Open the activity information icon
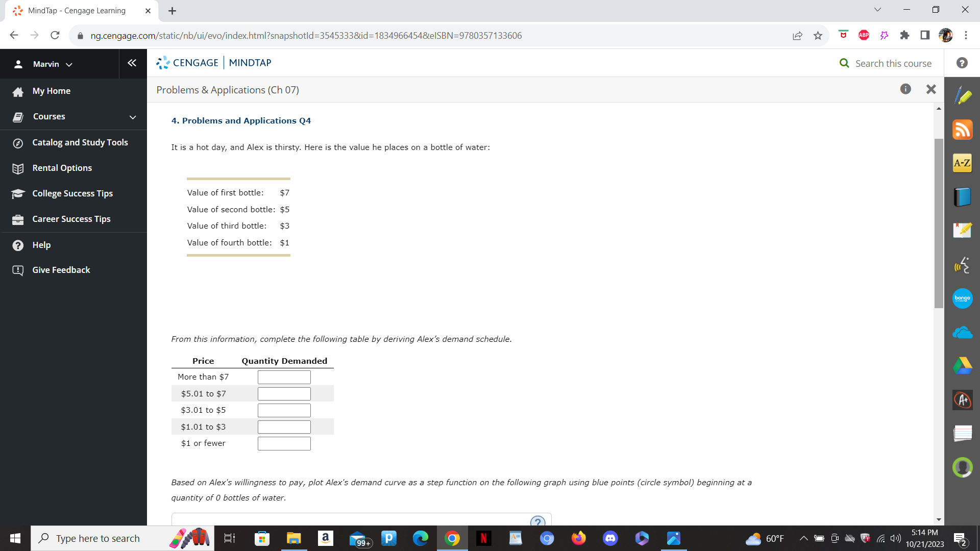980x551 pixels. (x=906, y=89)
